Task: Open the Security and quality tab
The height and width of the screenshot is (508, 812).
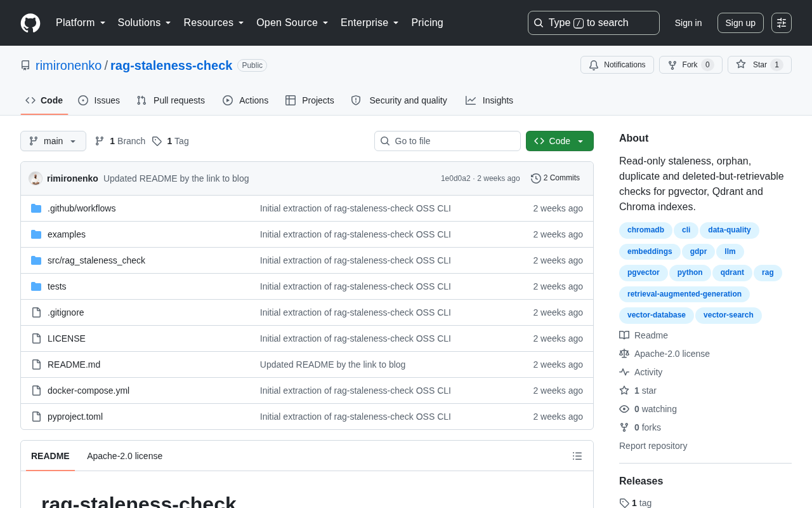Action: click(399, 100)
